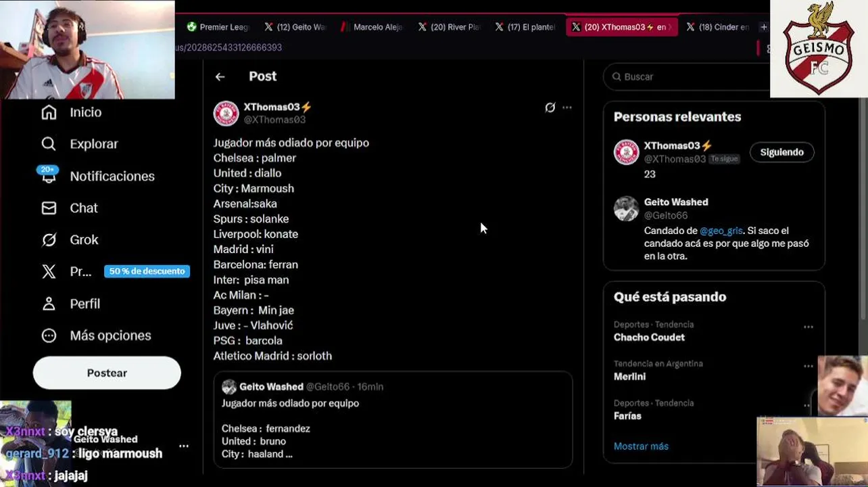
Task: Open Grok icon in post header
Action: coord(550,108)
